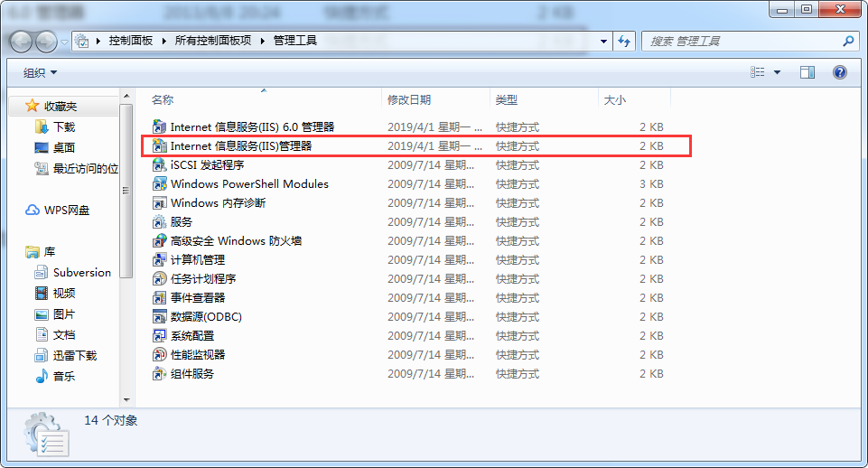Screen dimensions: 868x468
Task: Select the 事件查看器 row modified date
Action: click(431, 298)
